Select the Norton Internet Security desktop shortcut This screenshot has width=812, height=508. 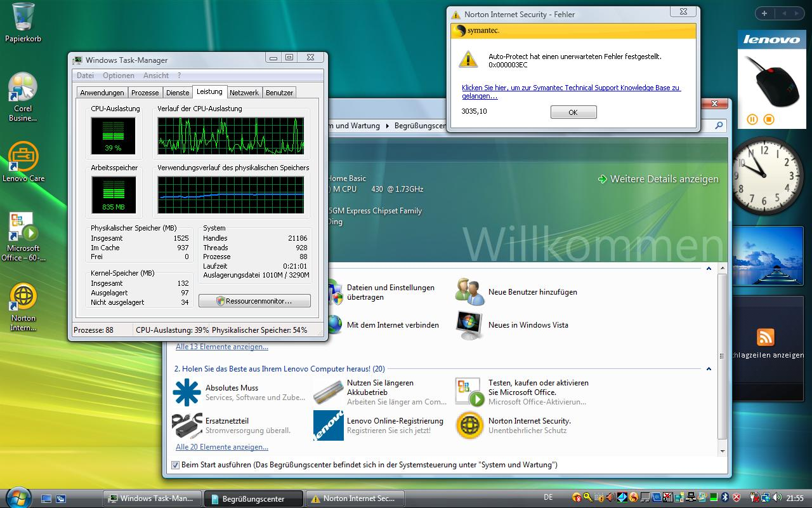pos(23,307)
